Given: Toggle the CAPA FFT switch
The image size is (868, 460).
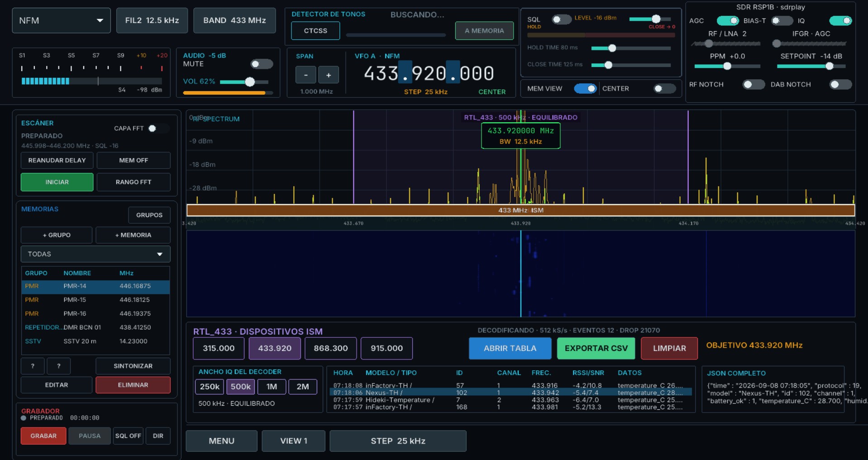Looking at the screenshot, I should click(159, 129).
